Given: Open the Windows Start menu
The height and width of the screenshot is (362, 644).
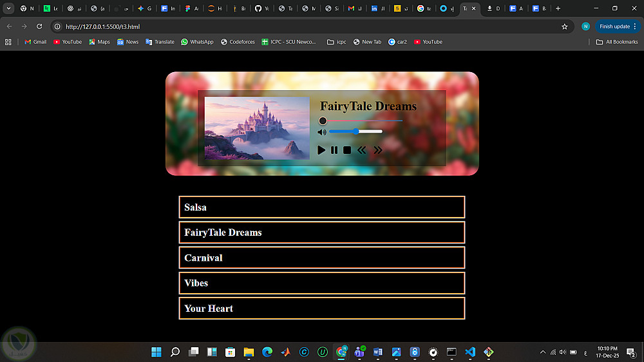Looking at the screenshot, I should coord(156,352).
